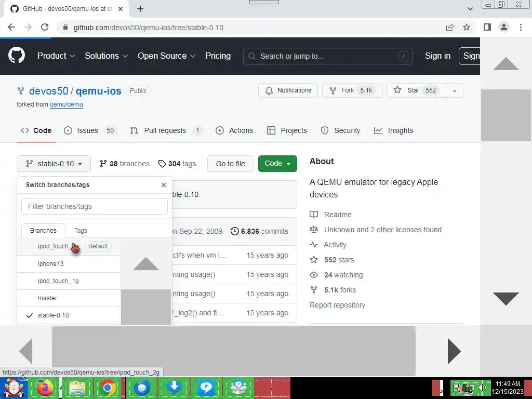Switch to the ipod_touch_1g branch

[69, 281]
